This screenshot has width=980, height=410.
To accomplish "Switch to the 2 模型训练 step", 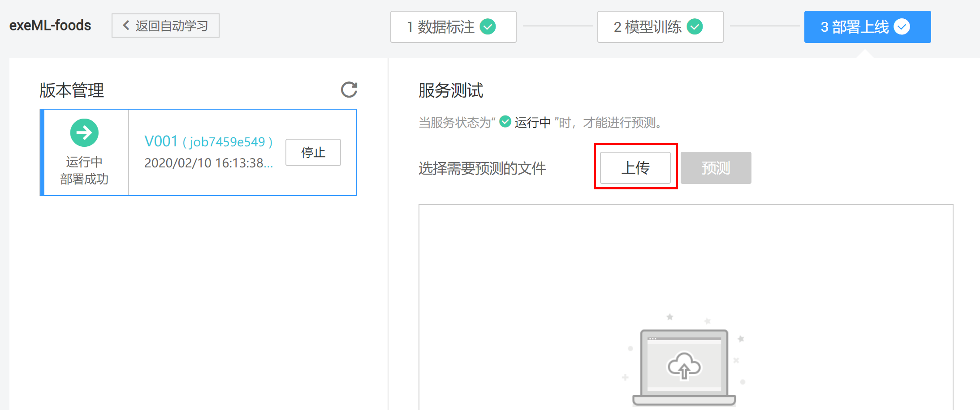I will (x=660, y=27).
